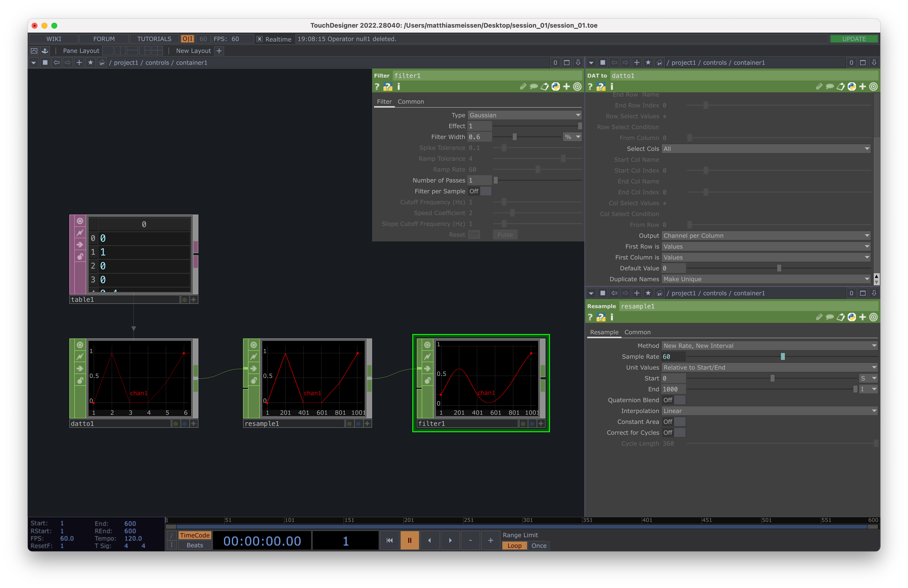This screenshot has width=908, height=588.
Task: Click the filter1 operator info icon
Action: 399,87
